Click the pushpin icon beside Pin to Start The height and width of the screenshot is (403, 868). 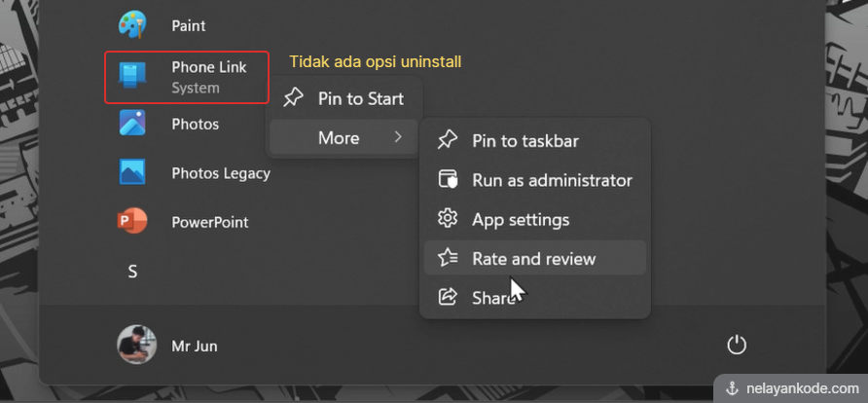pos(292,98)
